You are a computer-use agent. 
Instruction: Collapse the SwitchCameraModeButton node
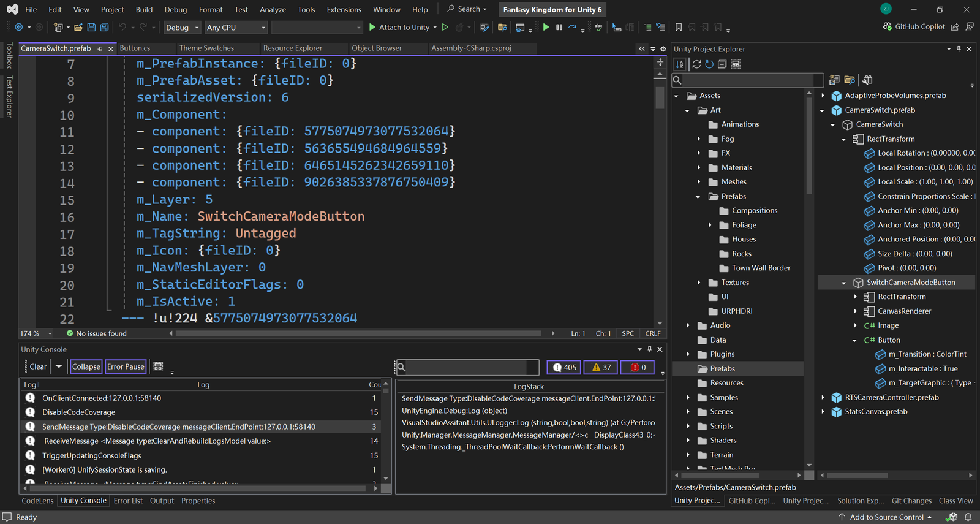(843, 283)
